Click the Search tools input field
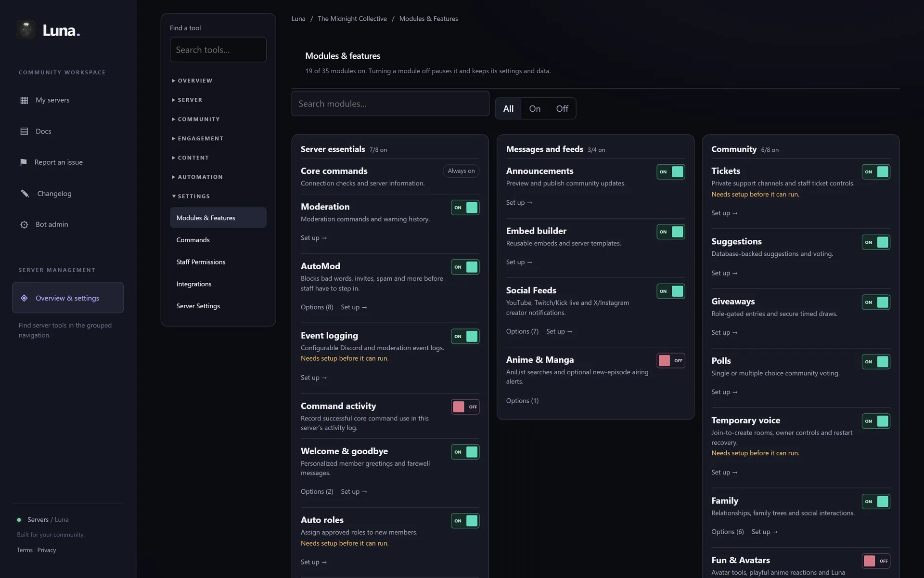 point(218,50)
